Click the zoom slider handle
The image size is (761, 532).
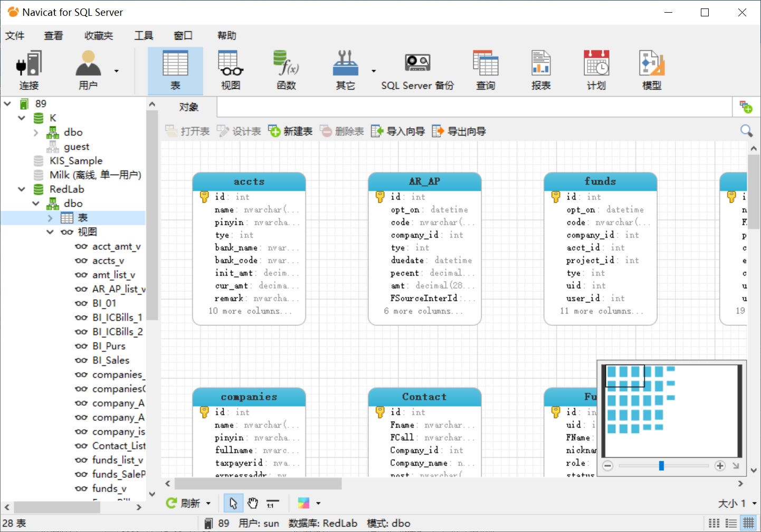click(661, 465)
